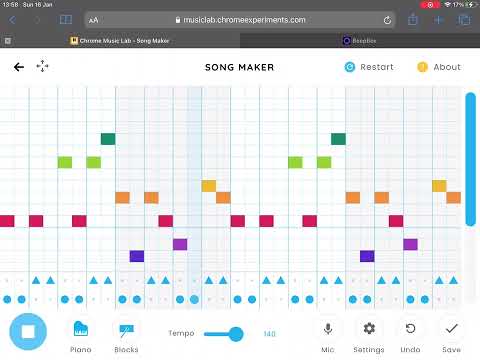Viewport: 480px width, 360px height.
Task: Toggle the second purple note
Action: point(410,244)
